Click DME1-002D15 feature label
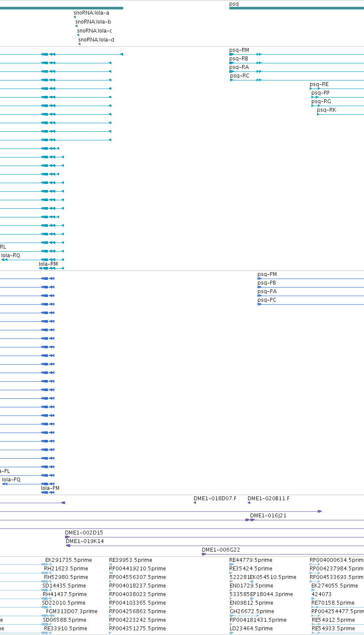Viewport: 364px width, 635px height. [x=84, y=533]
